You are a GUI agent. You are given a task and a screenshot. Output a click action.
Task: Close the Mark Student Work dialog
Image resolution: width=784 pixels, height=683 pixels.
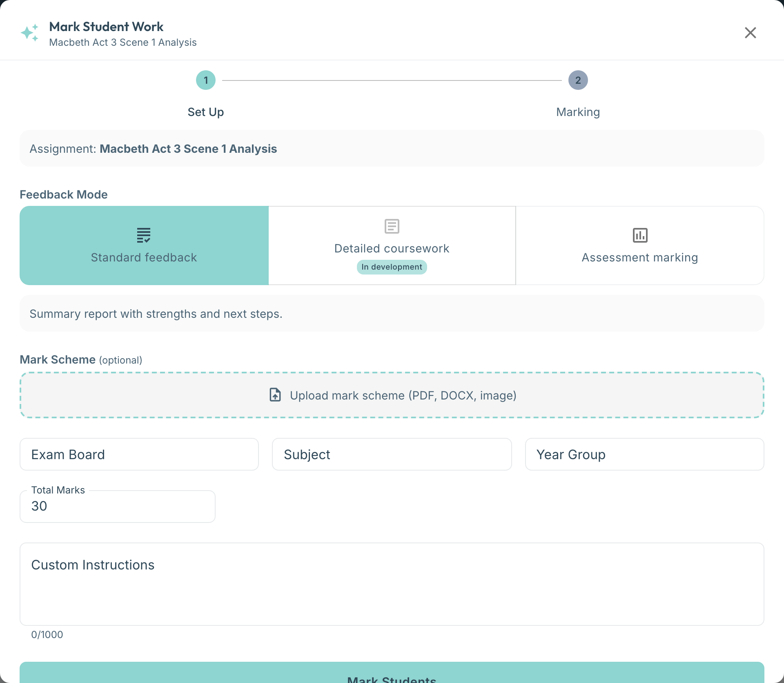pos(751,33)
